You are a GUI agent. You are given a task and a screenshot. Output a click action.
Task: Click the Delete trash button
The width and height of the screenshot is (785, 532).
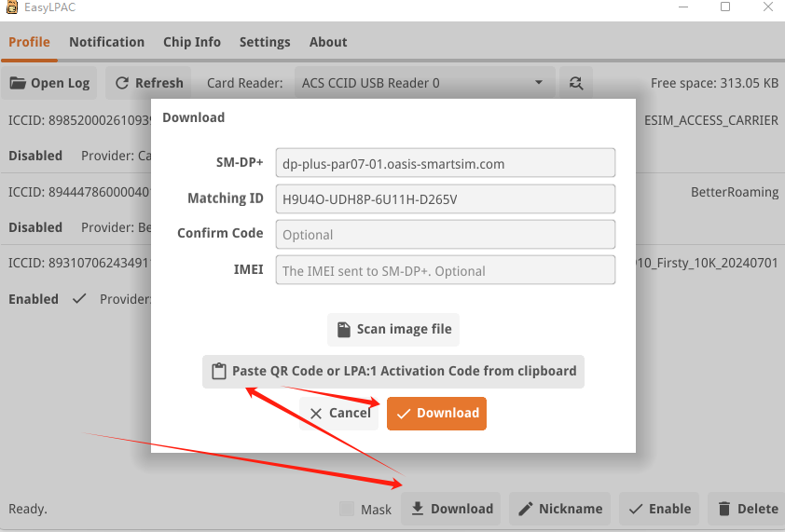point(748,509)
